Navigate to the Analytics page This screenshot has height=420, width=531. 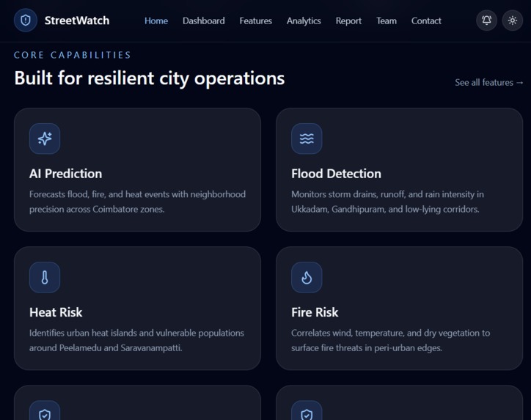(304, 21)
